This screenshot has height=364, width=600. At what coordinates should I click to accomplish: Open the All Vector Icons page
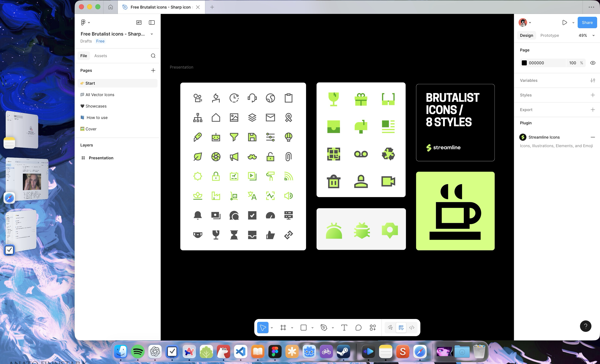(118, 95)
